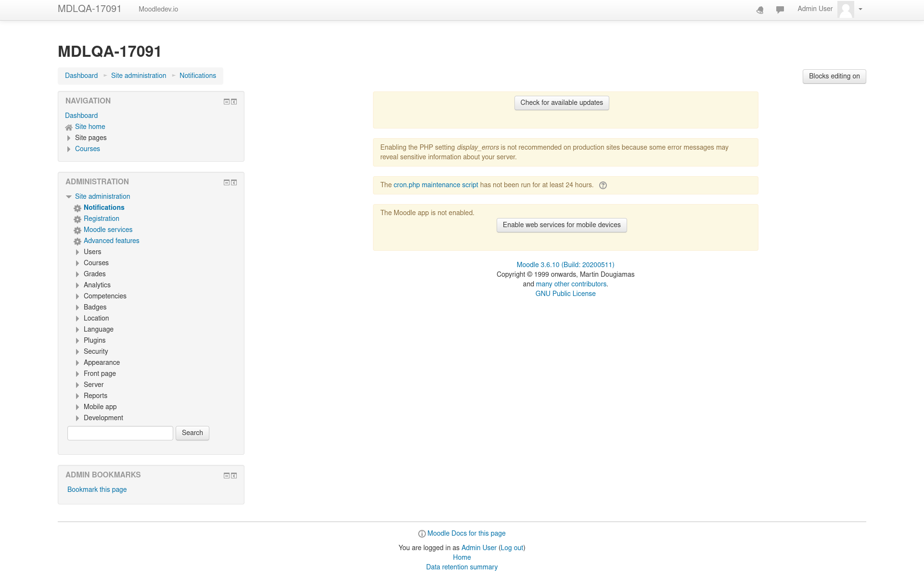This screenshot has height=579, width=924.
Task: Enable web services for mobile devices
Action: (562, 225)
